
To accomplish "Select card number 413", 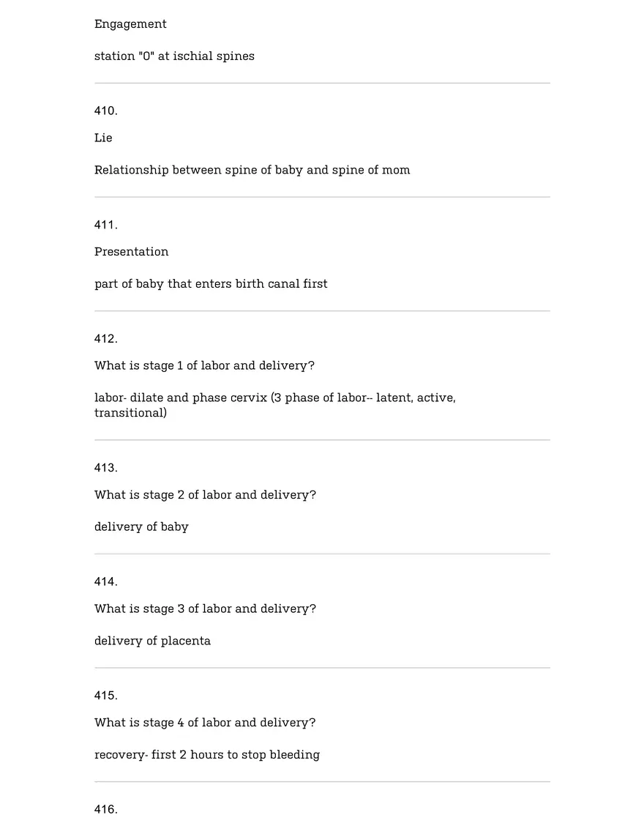I will (x=105, y=468).
